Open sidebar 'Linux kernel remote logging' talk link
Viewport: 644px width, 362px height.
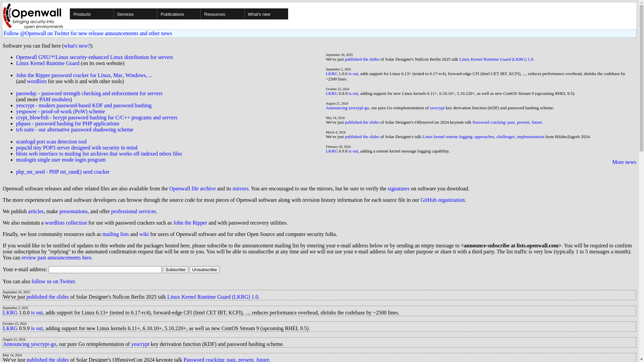click(x=483, y=137)
